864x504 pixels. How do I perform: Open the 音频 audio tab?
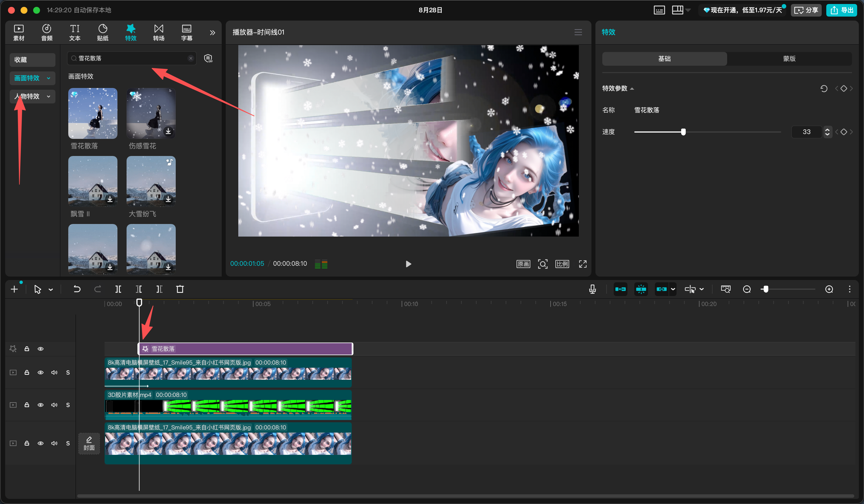pyautogui.click(x=47, y=32)
